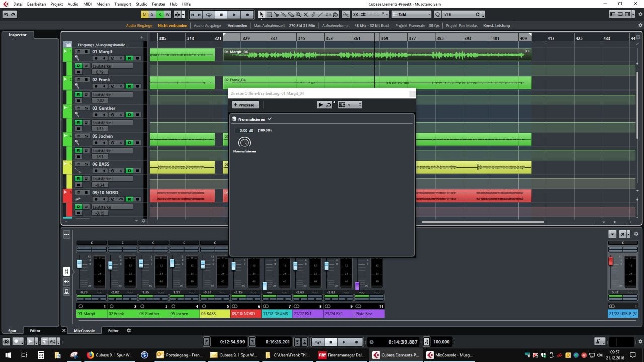The width and height of the screenshot is (644, 362).
Task: Open snap type dropdown in toolbar
Action: (x=384, y=15)
